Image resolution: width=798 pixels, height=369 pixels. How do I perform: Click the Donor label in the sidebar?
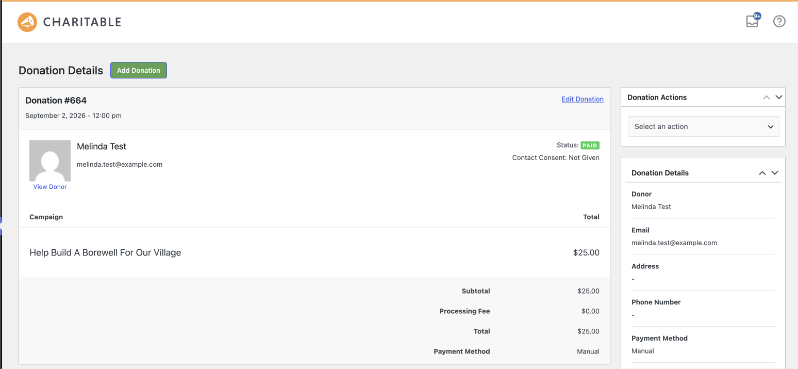641,194
